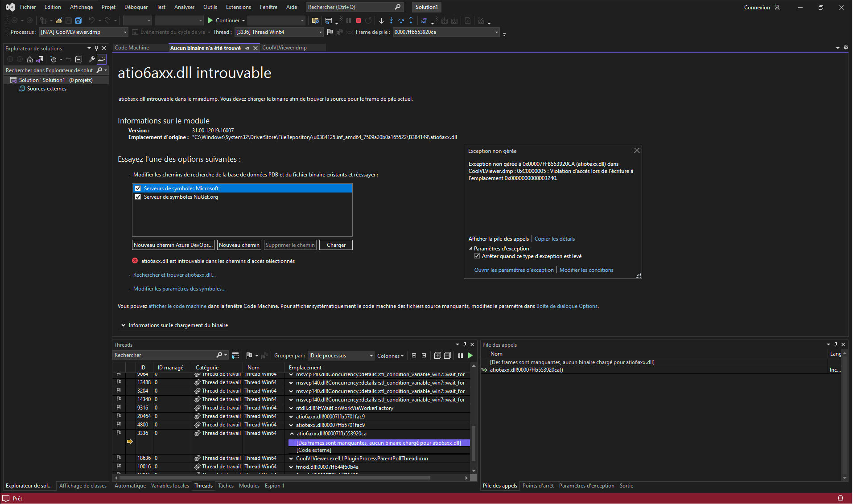
Task: Click the notification bell in status bar
Action: 840,498
